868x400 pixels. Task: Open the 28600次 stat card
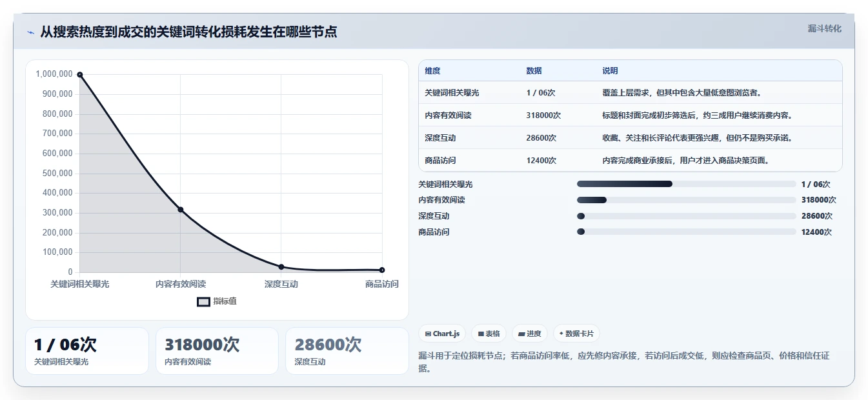tap(347, 351)
